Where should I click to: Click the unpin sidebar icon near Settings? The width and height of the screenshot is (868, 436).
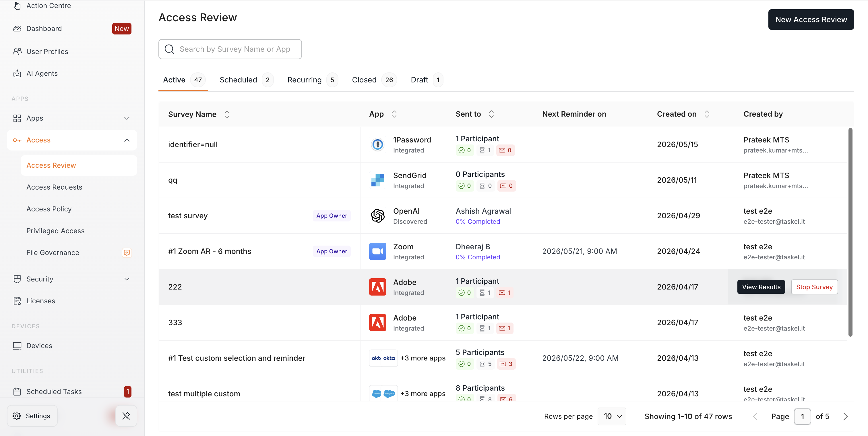click(126, 416)
